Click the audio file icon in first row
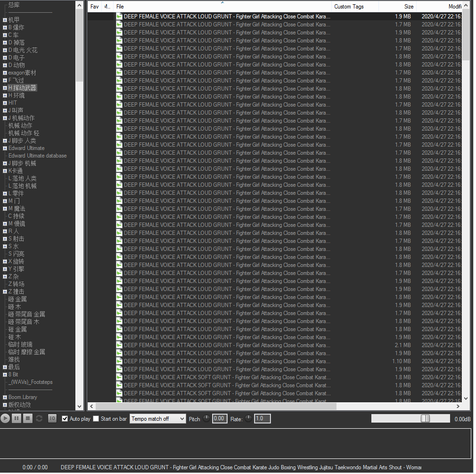 tap(119, 16)
